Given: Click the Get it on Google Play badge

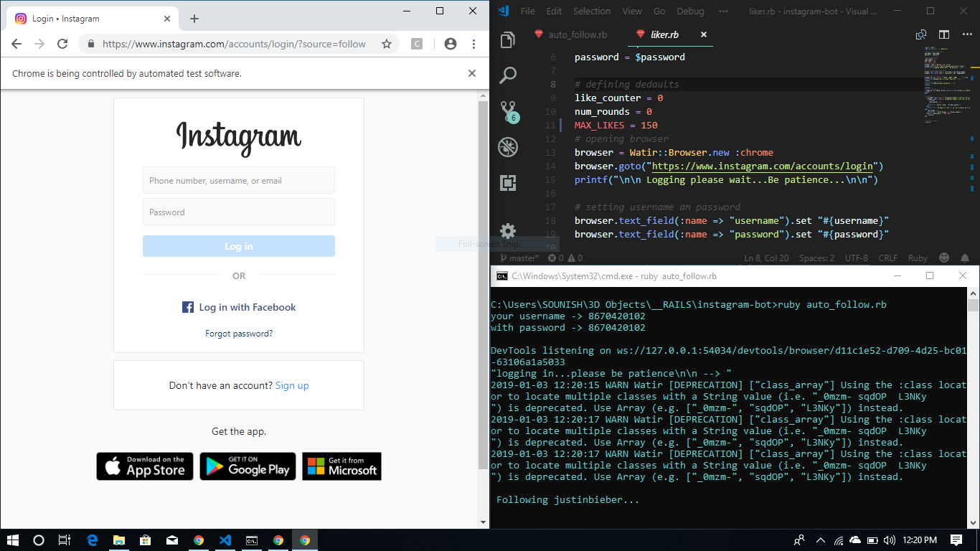Looking at the screenshot, I should click(x=248, y=466).
